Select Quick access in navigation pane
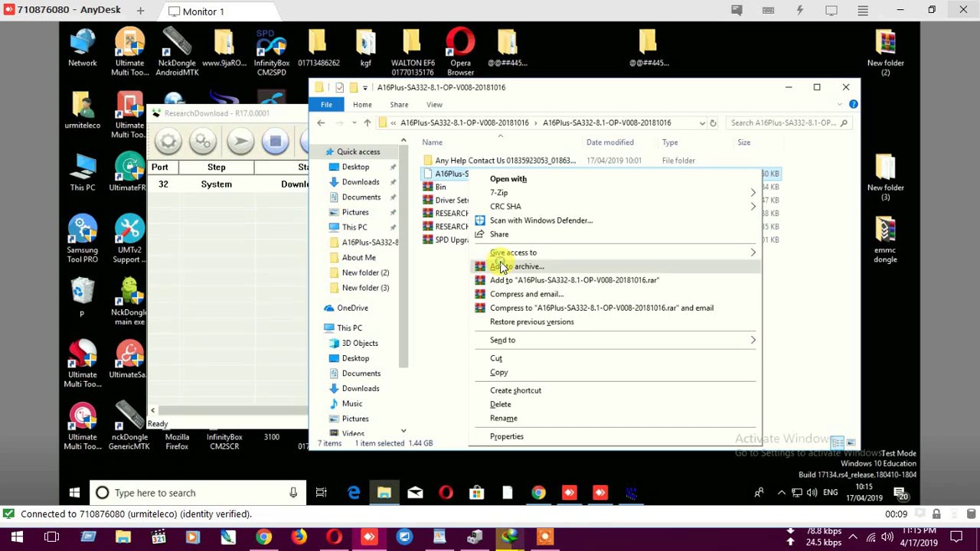980x551 pixels. point(358,152)
